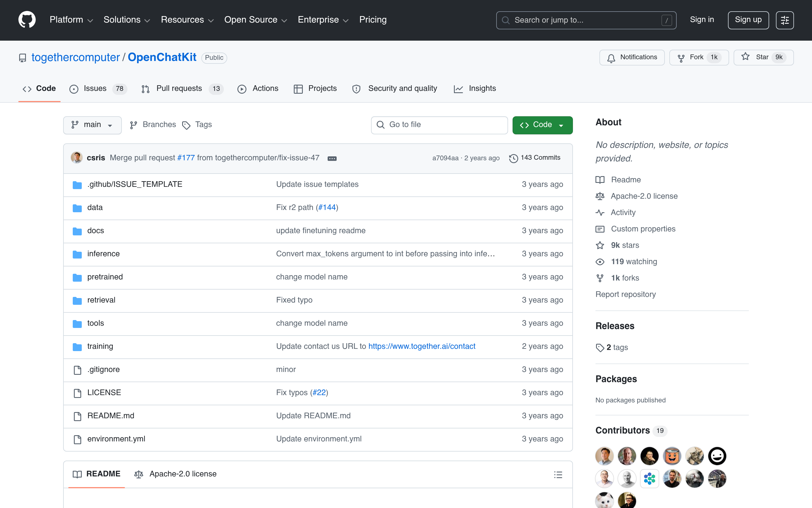Star the OpenChatKit repository
Image resolution: width=812 pixels, height=508 pixels.
coord(763,58)
